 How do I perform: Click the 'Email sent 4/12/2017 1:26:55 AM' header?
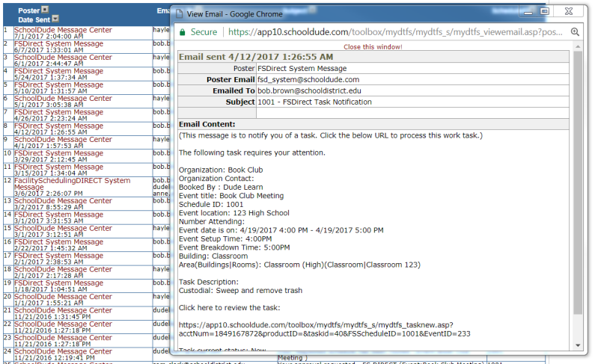click(256, 57)
